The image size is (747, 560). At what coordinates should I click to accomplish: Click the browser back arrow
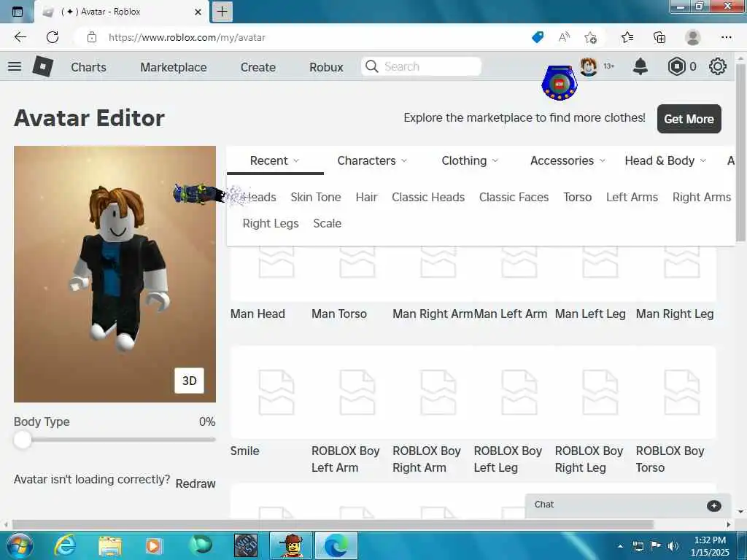[20, 37]
